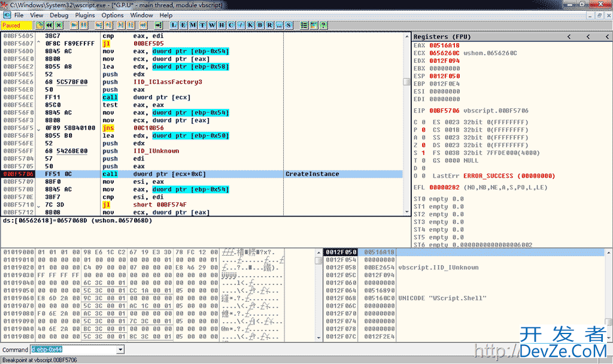Select the push IID_IClassFactory3 instruction line
613x364 pixels.
[x=202, y=82]
